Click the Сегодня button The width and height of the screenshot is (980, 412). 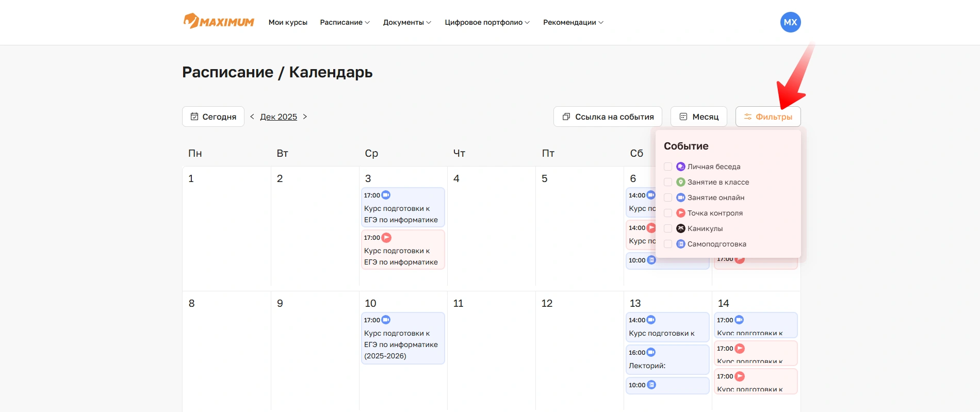point(213,117)
